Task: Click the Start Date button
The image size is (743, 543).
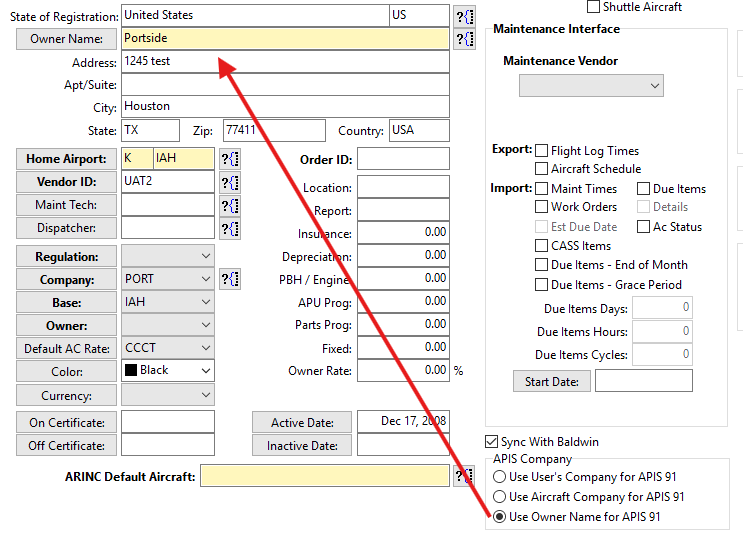Action: (551, 381)
